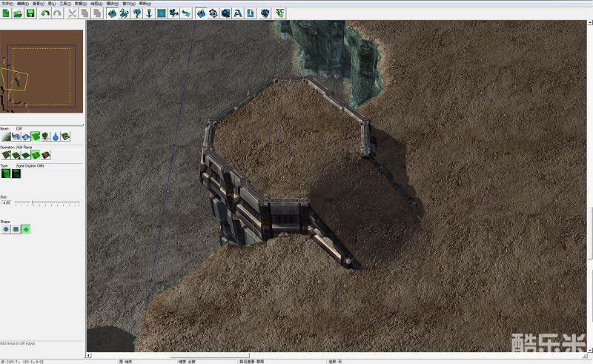Open the Text module 'A' icon
Image resolution: width=593 pixels, height=364 pixels.
[x=239, y=13]
